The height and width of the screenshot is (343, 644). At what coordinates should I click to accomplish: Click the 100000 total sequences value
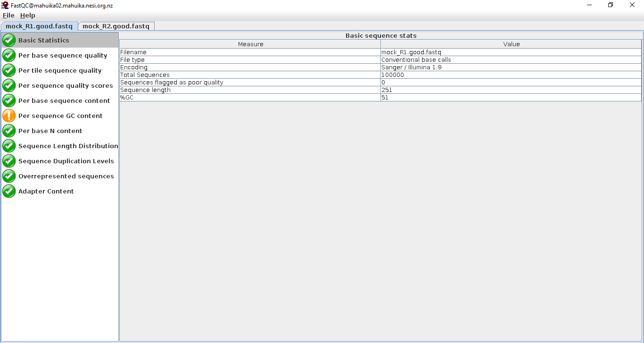511,75
